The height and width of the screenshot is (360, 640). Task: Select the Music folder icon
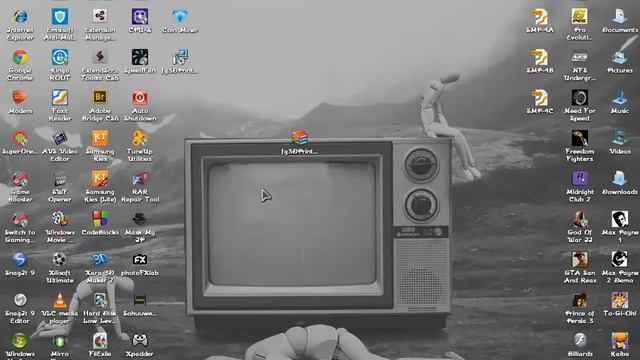coord(620,98)
